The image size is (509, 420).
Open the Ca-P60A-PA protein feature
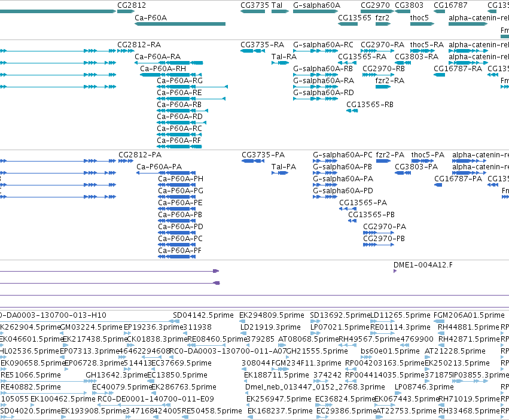coord(166,173)
